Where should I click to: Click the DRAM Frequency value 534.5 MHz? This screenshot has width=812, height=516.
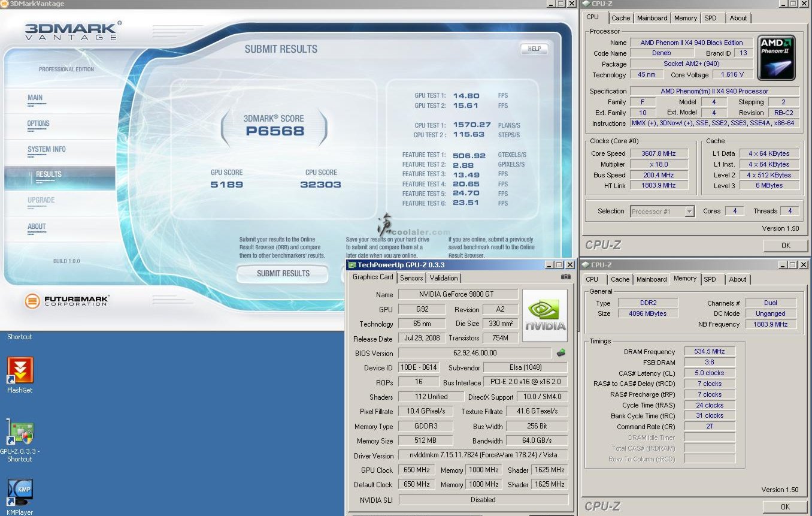[x=709, y=351]
